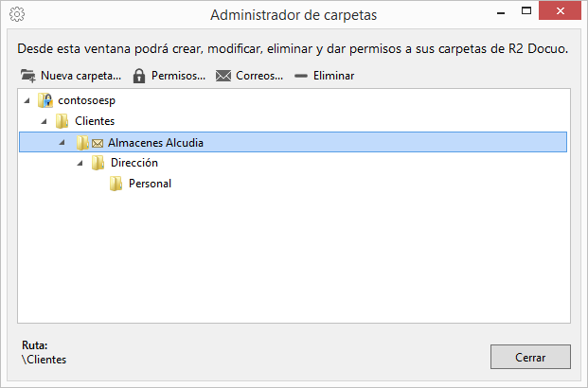Click the Personal folder icon
Viewport: 588px width, 388px height.
[116, 184]
